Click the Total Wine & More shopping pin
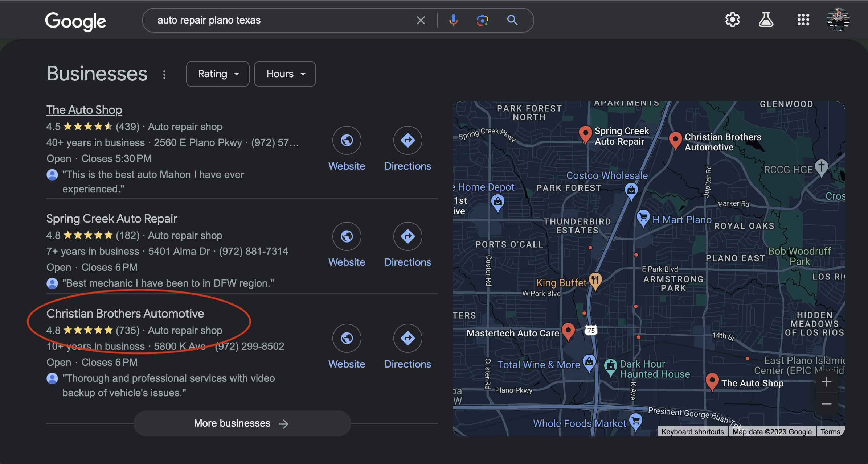Screen dimensions: 868x464 pos(589,363)
